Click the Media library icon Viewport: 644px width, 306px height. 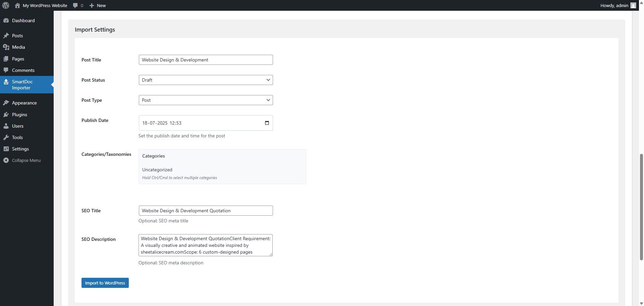6,47
